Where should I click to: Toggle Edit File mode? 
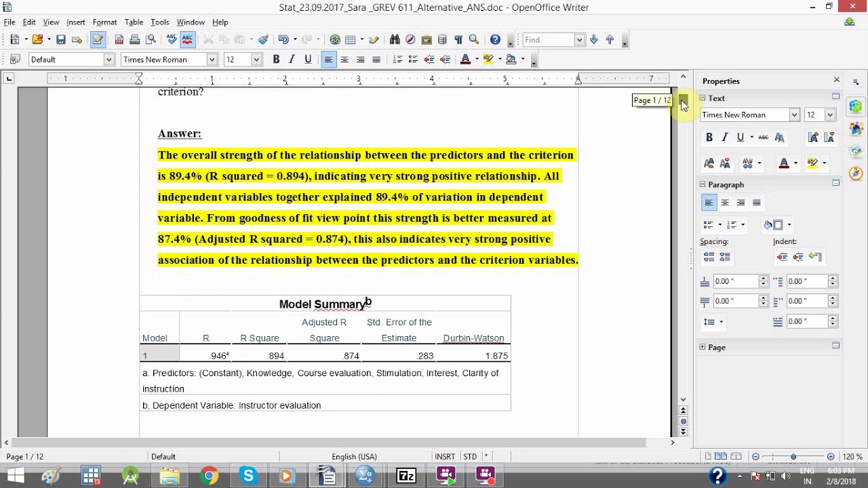[x=98, y=40]
